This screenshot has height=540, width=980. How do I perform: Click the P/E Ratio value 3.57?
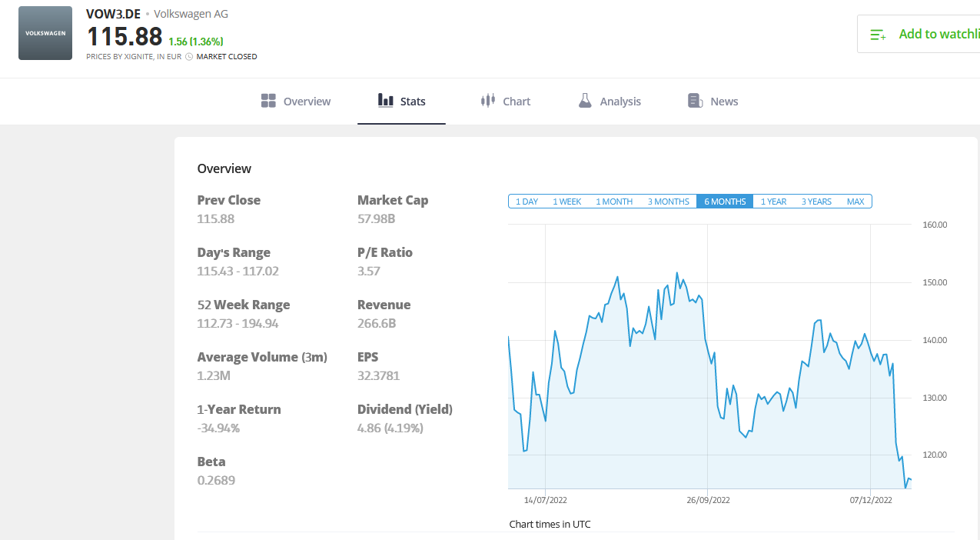(x=369, y=271)
